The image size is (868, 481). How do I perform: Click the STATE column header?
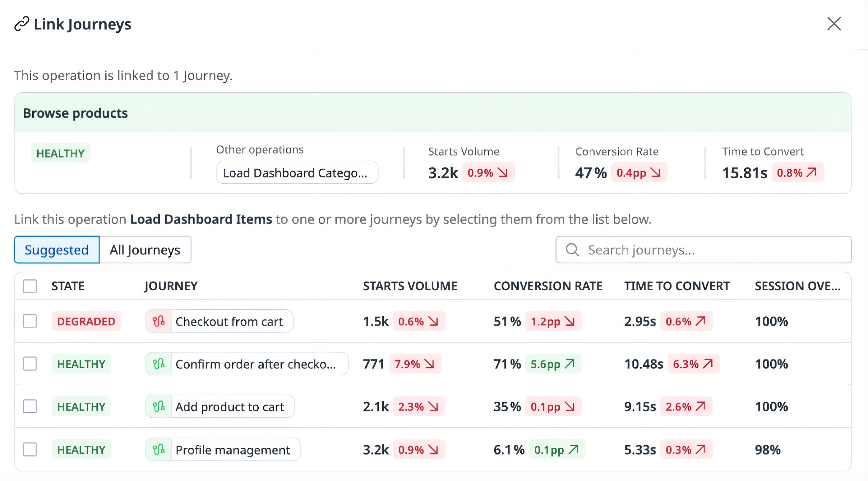click(68, 286)
